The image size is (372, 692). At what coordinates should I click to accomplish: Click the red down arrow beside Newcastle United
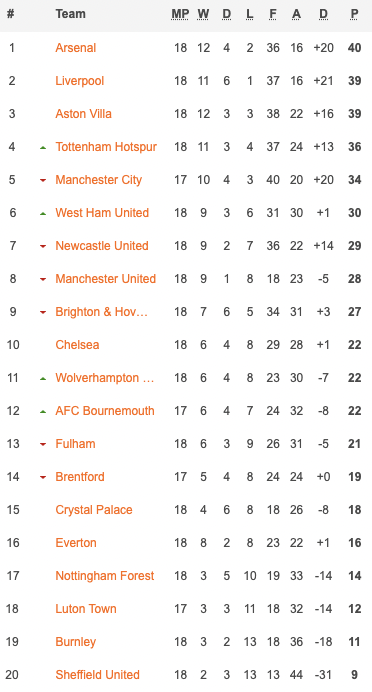pyautogui.click(x=43, y=246)
